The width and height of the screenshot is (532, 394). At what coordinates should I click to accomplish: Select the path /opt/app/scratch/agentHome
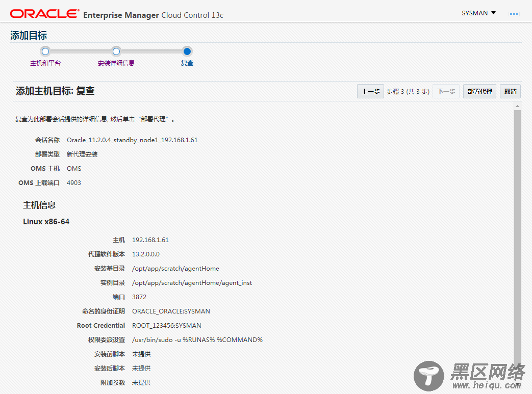click(x=175, y=269)
